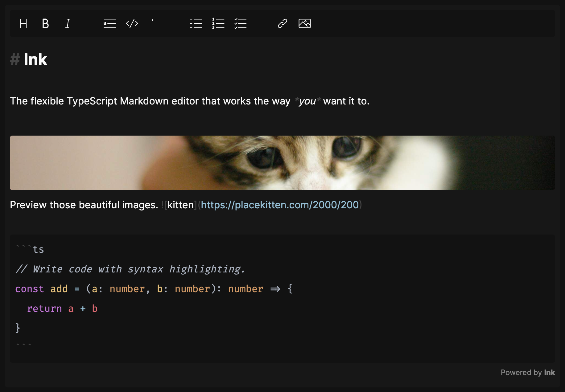This screenshot has width=565, height=392.
Task: Insert a task checklist
Action: tap(241, 23)
